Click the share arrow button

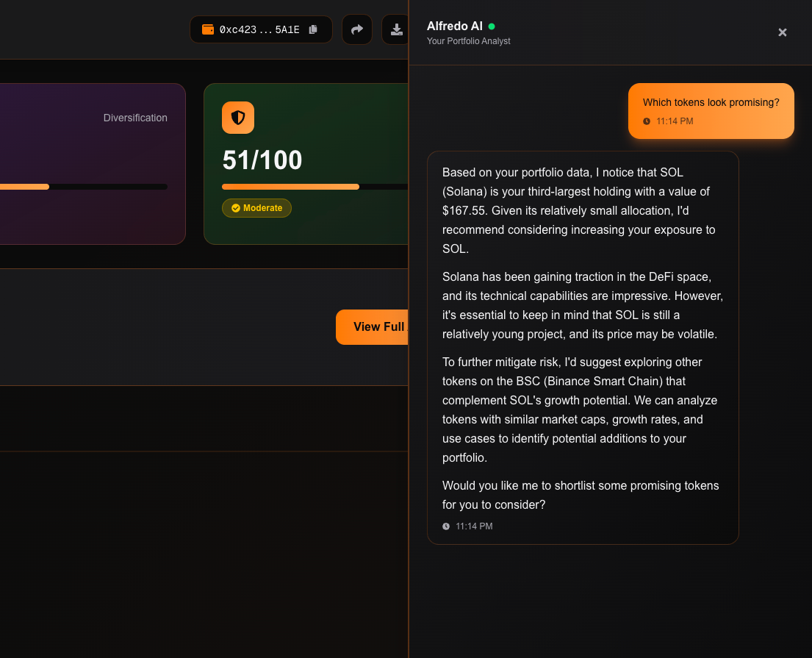coord(357,29)
